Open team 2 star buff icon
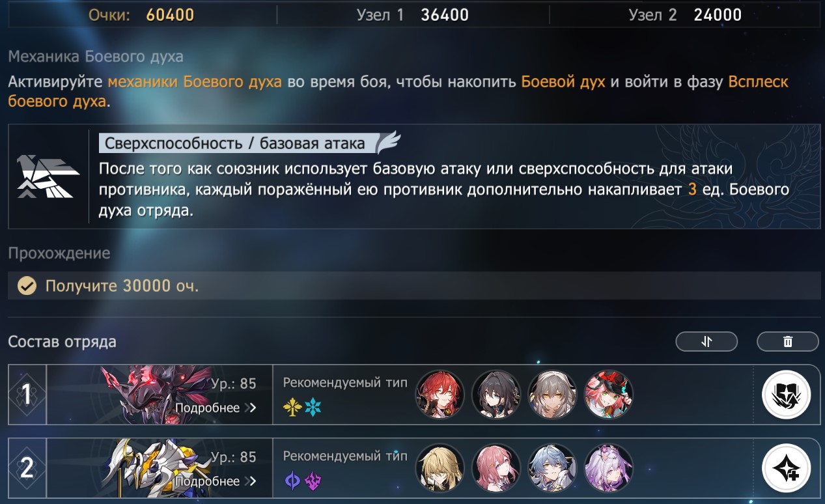The height and width of the screenshot is (504, 825). point(786,468)
